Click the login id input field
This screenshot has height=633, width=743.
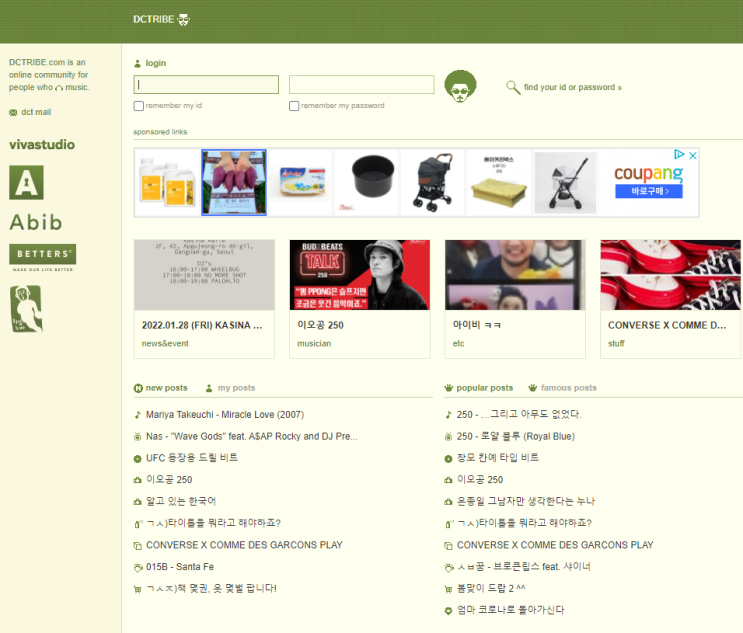click(x=206, y=84)
